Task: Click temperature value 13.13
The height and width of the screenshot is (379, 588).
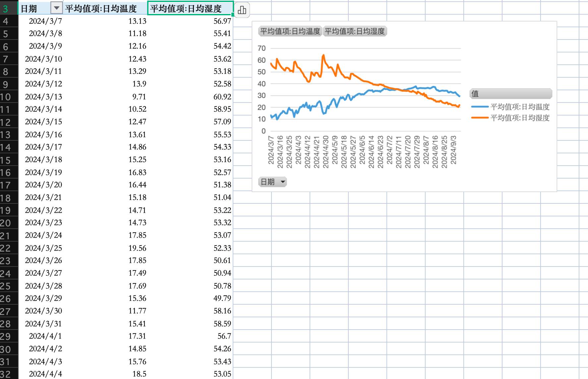Action: click(x=137, y=21)
